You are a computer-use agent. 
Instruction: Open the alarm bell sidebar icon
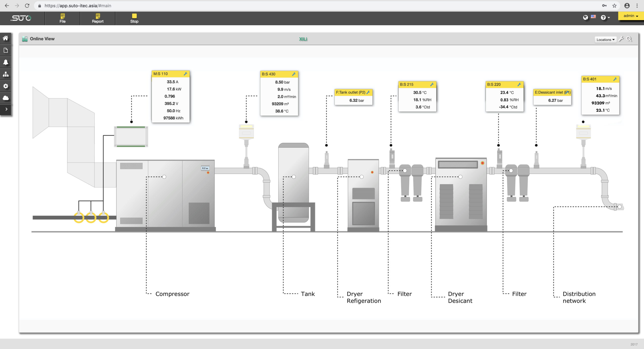pos(6,62)
